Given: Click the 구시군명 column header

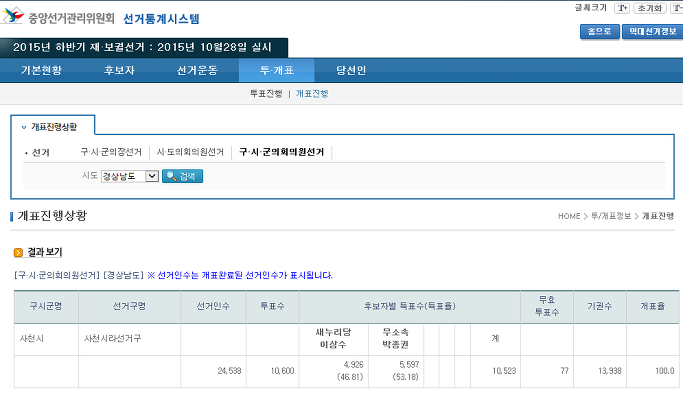Looking at the screenshot, I should pyautogui.click(x=46, y=306).
